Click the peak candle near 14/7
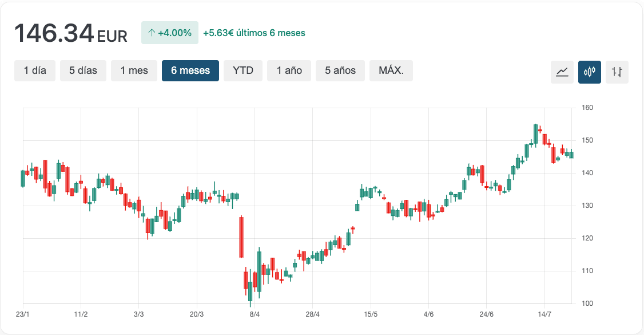The width and height of the screenshot is (644, 335). tap(536, 135)
